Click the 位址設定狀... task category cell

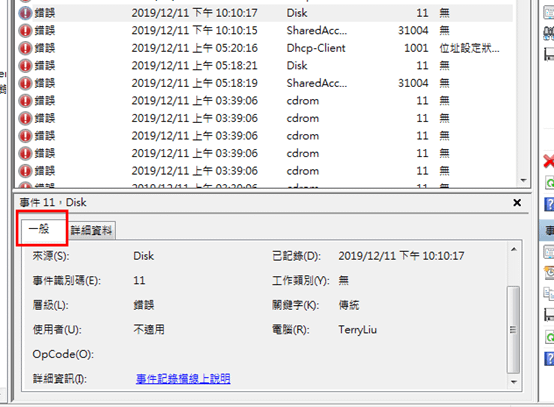(x=469, y=48)
